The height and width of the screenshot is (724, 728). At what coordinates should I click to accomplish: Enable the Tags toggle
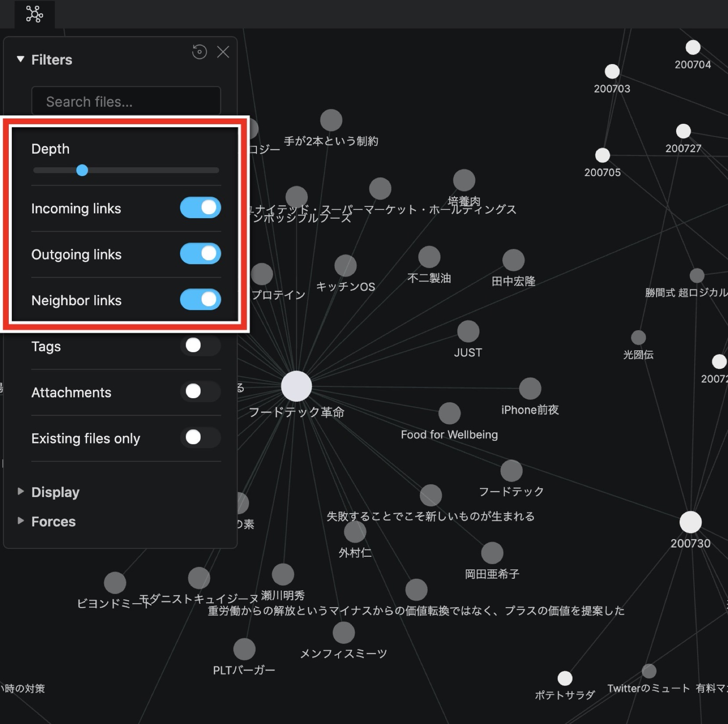click(x=200, y=346)
